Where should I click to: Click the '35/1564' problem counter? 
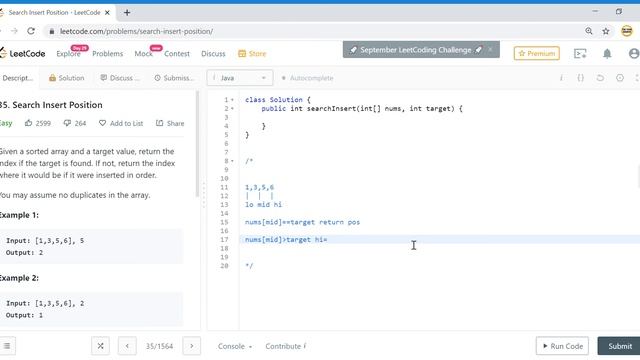click(x=159, y=346)
